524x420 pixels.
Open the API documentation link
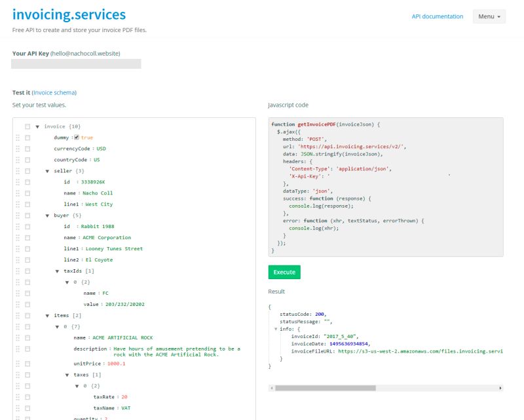[x=437, y=16]
